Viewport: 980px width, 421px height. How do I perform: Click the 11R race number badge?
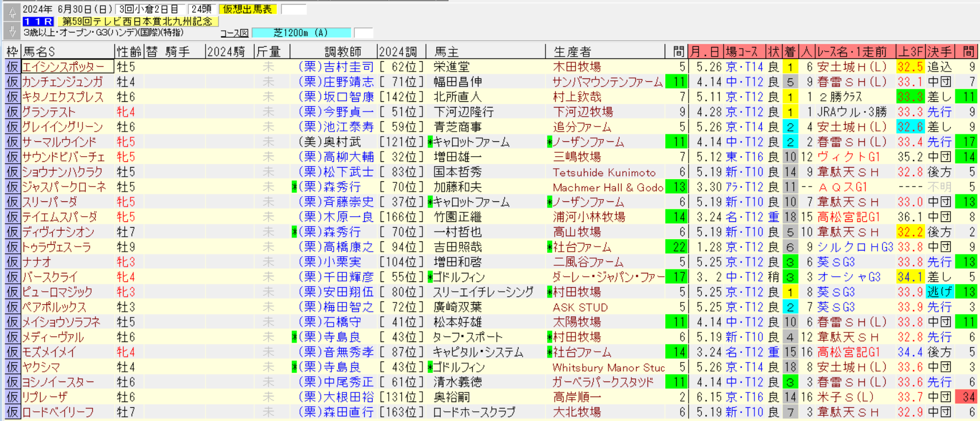pos(38,21)
